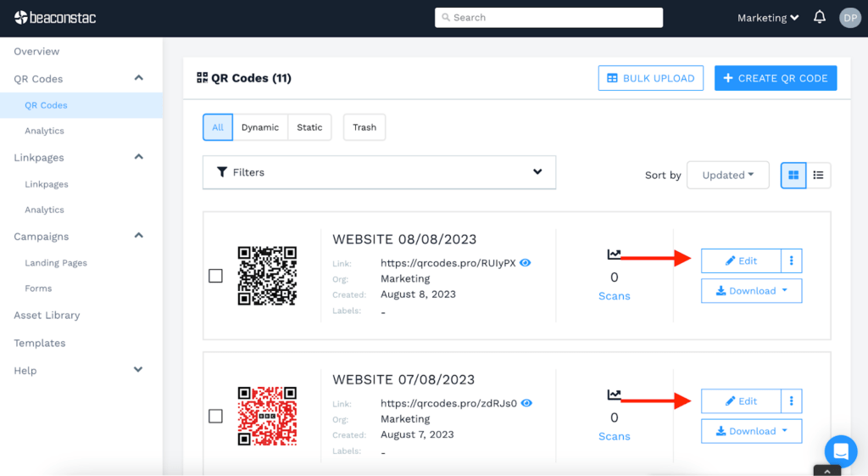Open the chat support bubble
Screen dimensions: 868x476
tap(841, 451)
